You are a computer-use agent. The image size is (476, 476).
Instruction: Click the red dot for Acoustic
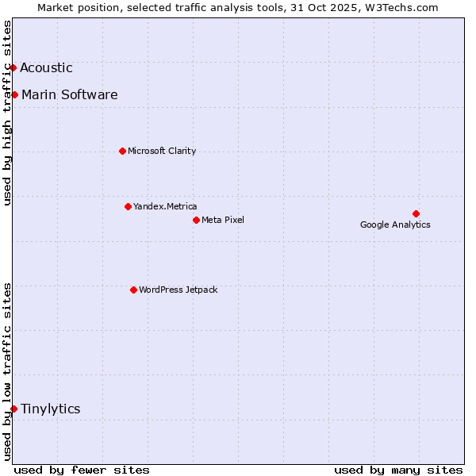[x=13, y=68]
